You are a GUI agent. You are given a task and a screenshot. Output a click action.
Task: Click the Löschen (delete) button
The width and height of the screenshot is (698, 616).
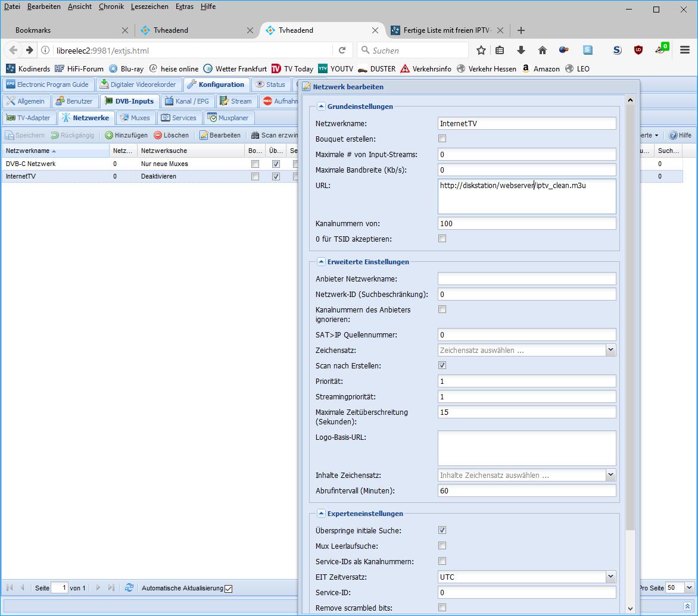tap(172, 135)
